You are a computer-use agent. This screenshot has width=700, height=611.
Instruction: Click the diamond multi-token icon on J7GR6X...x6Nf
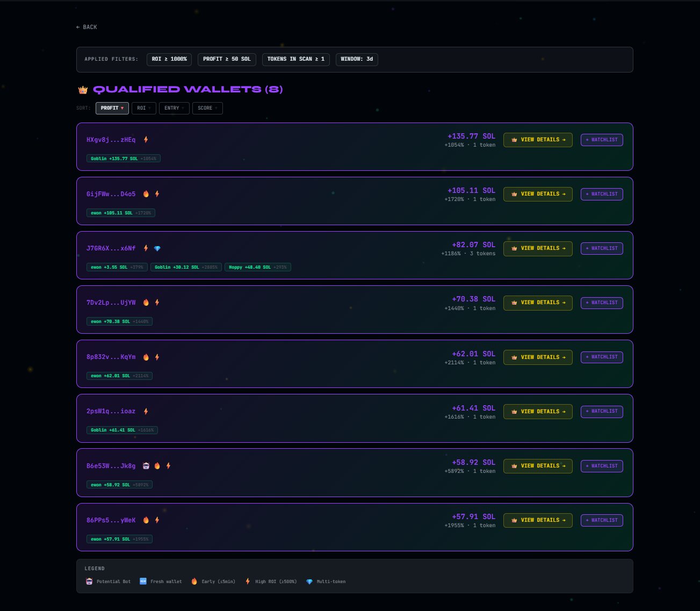tap(157, 249)
